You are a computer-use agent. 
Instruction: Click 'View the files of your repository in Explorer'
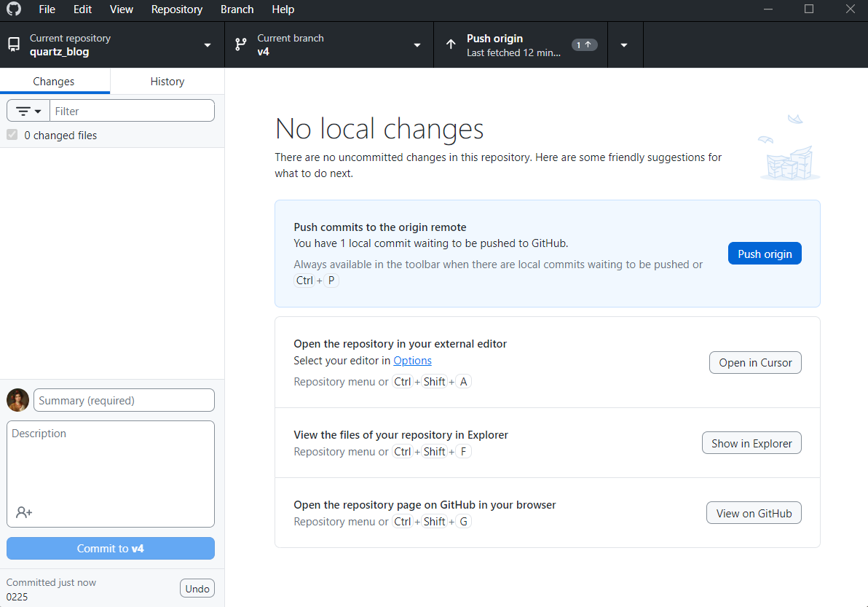pyautogui.click(x=401, y=435)
